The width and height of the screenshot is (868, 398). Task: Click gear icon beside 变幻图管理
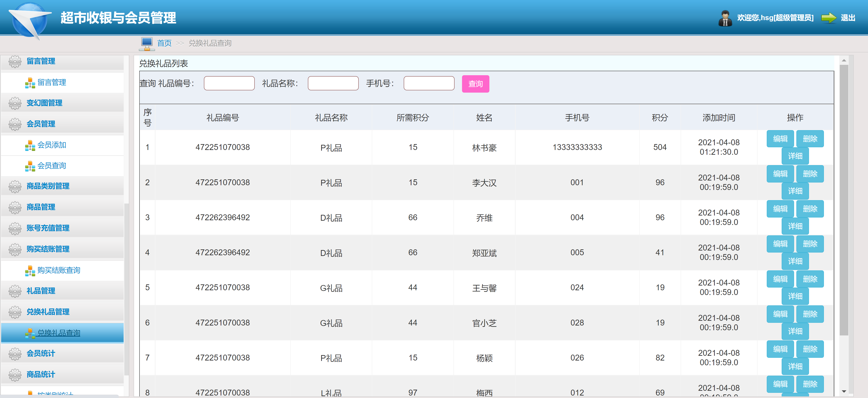[x=15, y=103]
